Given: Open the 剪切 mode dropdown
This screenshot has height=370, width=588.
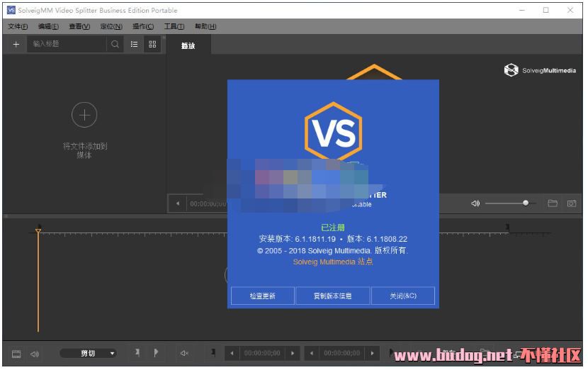Looking at the screenshot, I should point(89,353).
